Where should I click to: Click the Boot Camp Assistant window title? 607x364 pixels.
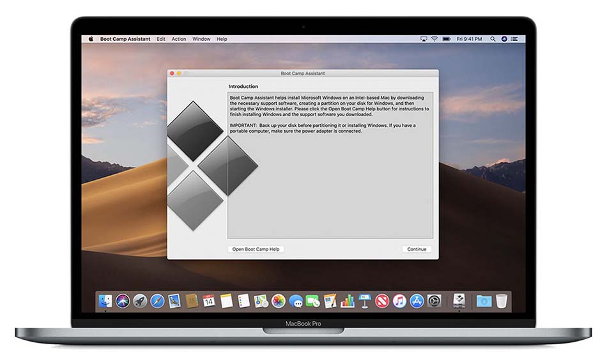click(x=303, y=73)
